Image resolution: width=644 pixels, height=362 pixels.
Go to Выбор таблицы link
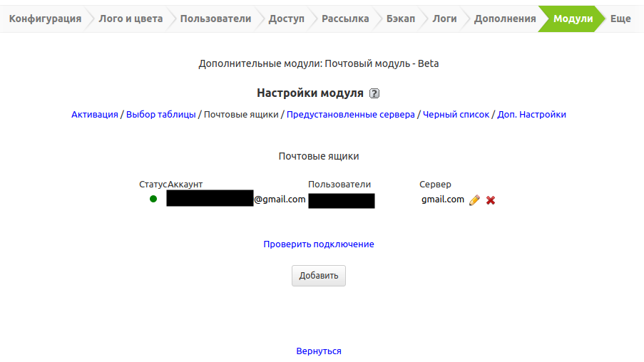click(x=160, y=114)
